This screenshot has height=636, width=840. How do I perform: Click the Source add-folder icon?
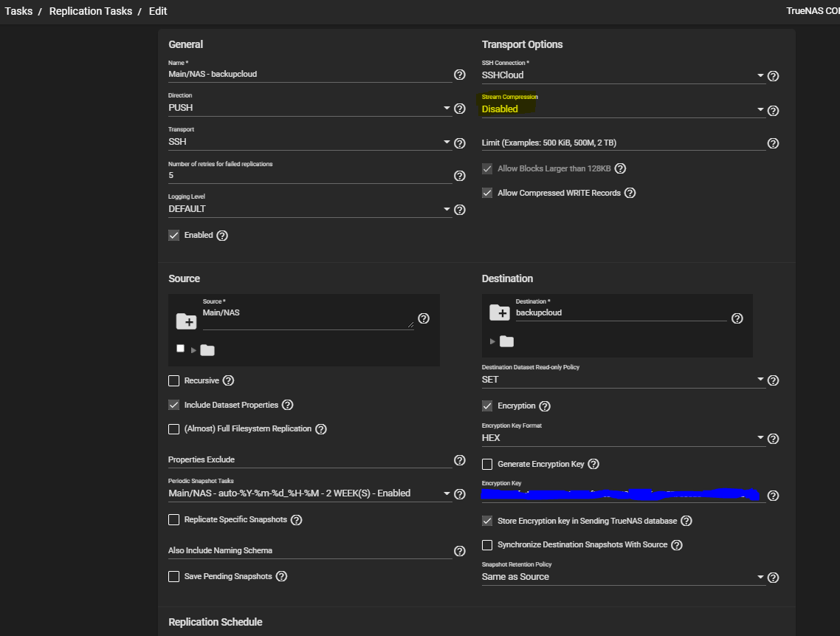[187, 321]
